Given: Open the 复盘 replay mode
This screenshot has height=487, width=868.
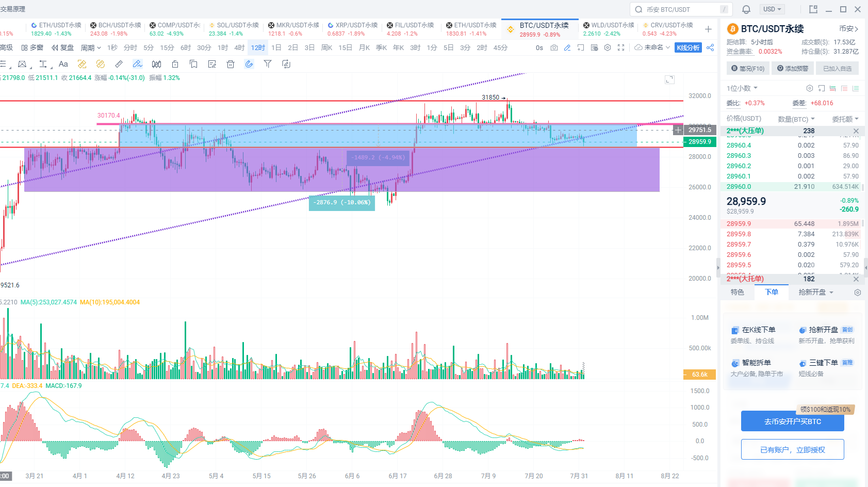Looking at the screenshot, I should (x=62, y=47).
